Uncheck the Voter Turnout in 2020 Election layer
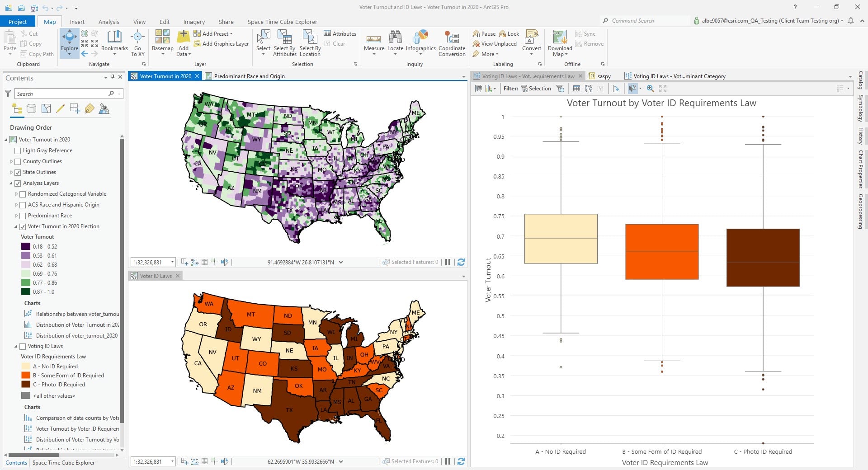 23,226
